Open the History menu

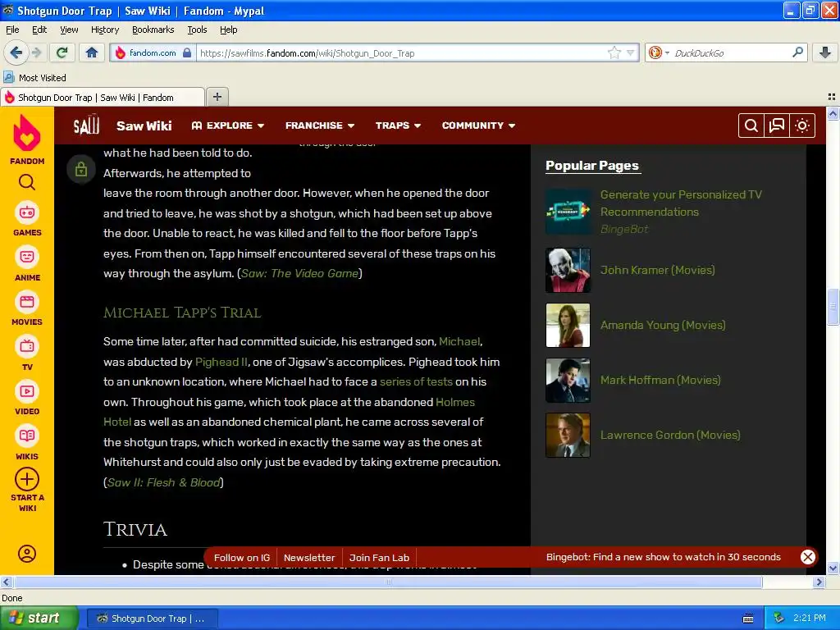[105, 30]
